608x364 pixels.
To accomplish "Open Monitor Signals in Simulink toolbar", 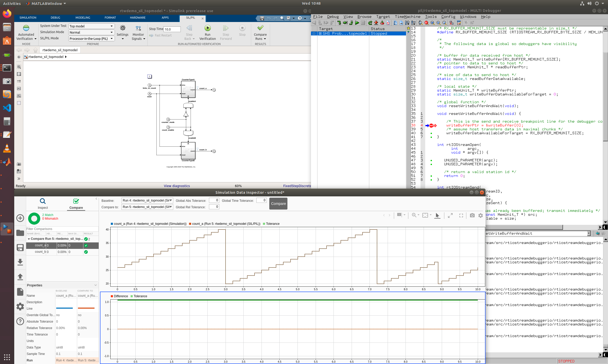I will tap(138, 32).
